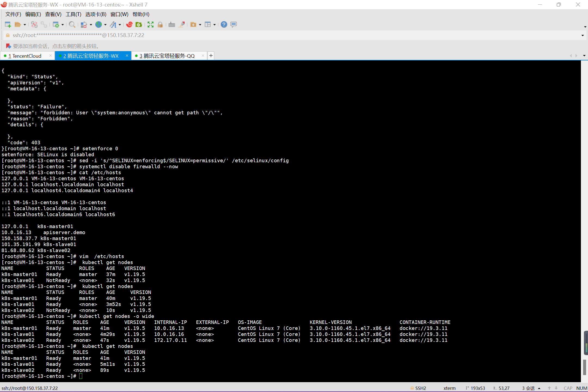Open session properties via the gear icon
Viewport: 588px width, 392px height.
(x=56, y=24)
